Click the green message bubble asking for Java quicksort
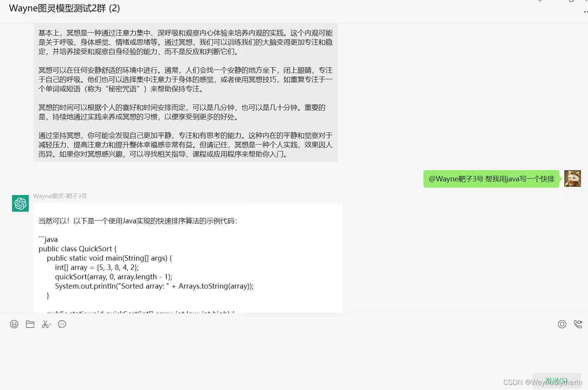 click(492, 179)
